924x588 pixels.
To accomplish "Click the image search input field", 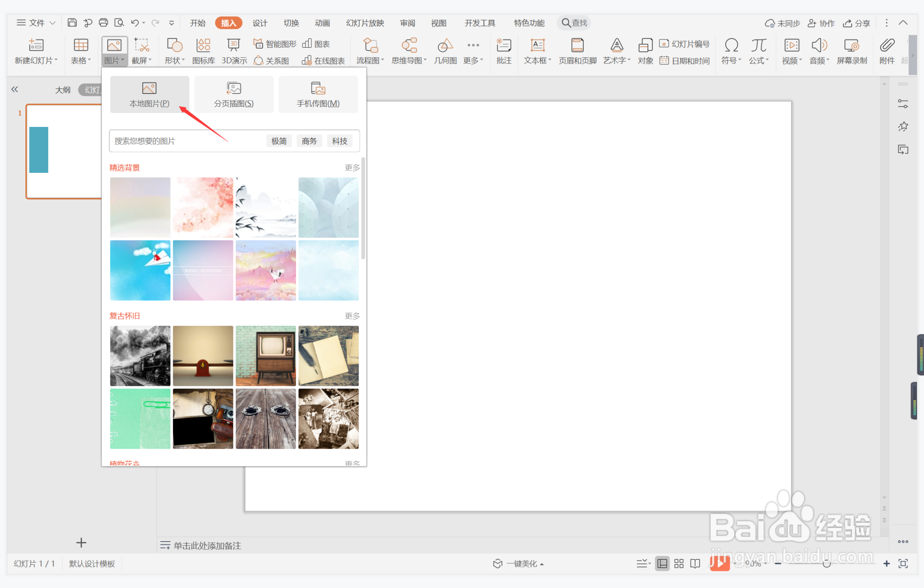I will point(185,141).
